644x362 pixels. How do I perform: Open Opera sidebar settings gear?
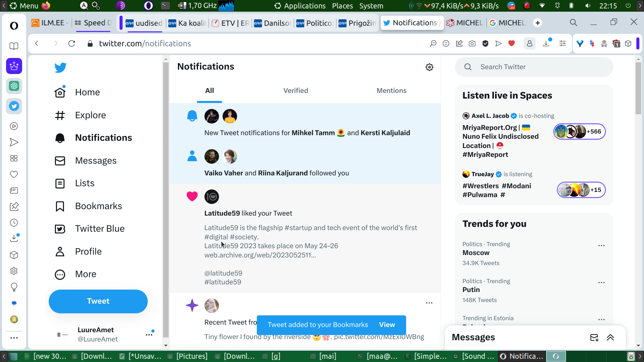click(x=14, y=271)
